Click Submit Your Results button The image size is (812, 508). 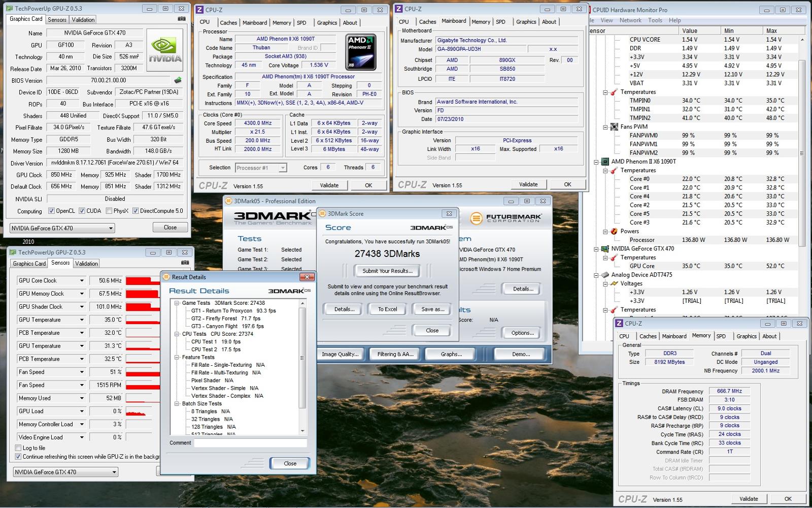(388, 271)
